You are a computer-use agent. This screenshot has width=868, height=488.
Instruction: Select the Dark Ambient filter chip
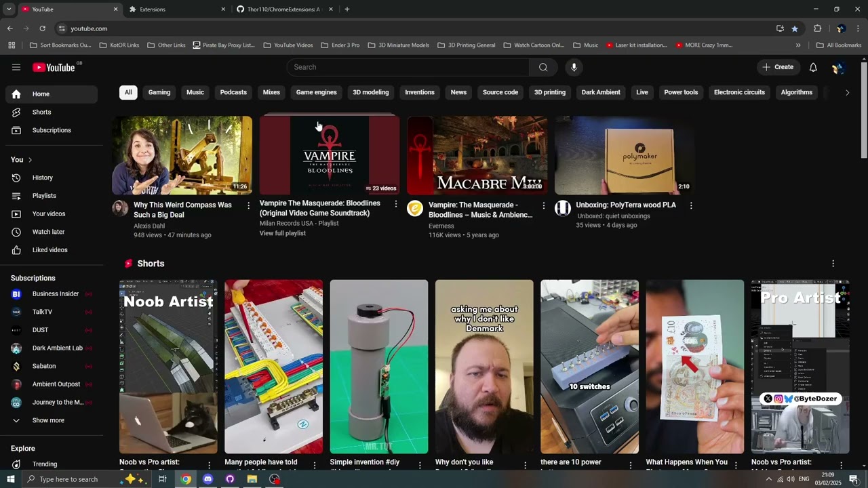coord(601,92)
